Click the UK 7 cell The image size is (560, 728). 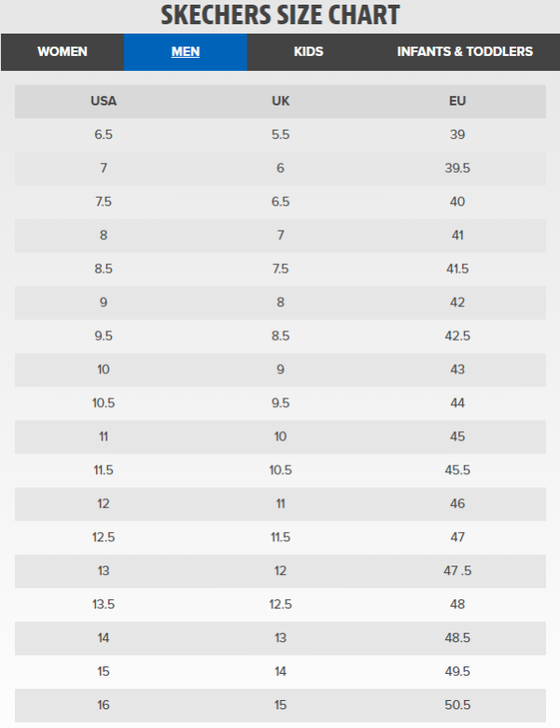click(280, 235)
